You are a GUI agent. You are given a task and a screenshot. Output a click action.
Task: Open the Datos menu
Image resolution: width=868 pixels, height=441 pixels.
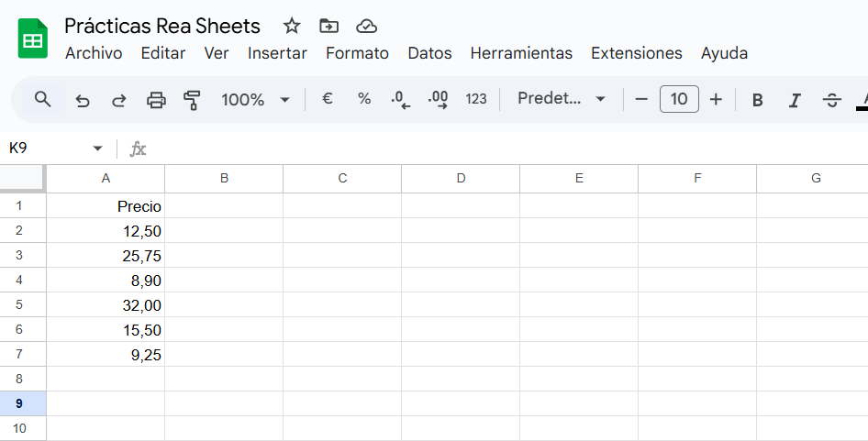[x=429, y=53]
